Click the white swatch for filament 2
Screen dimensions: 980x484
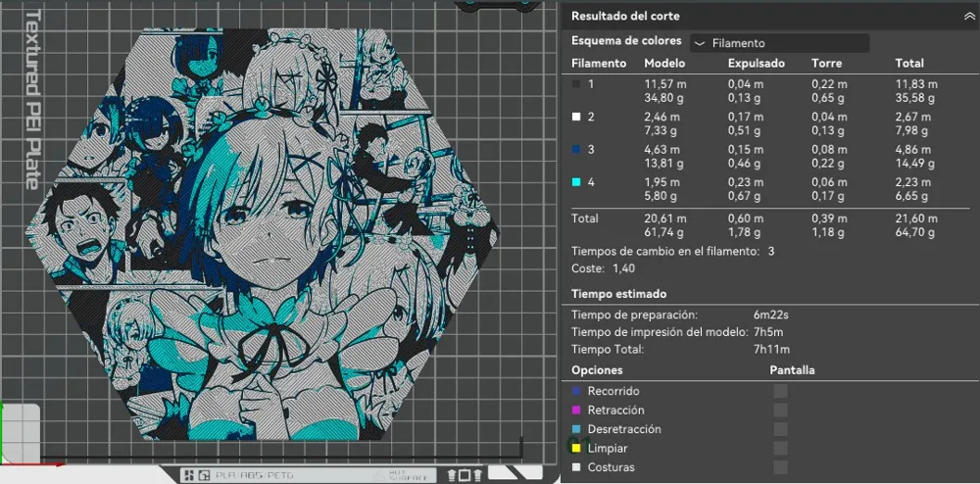point(576,117)
